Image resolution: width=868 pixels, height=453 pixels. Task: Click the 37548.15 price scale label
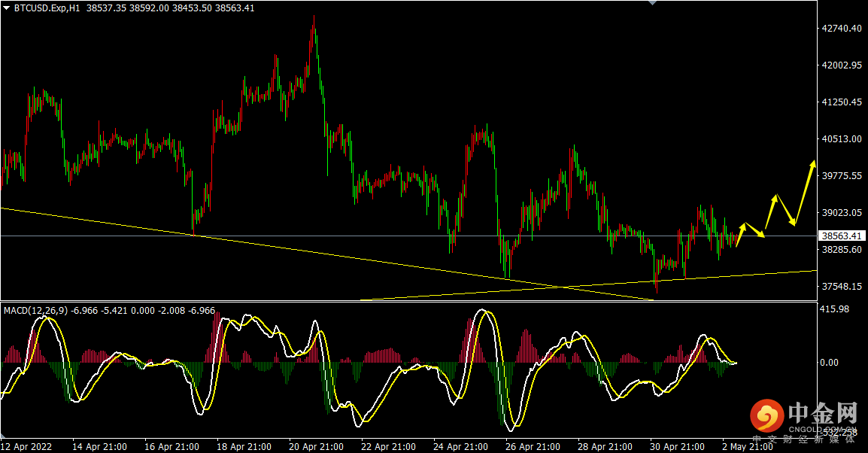(x=842, y=286)
